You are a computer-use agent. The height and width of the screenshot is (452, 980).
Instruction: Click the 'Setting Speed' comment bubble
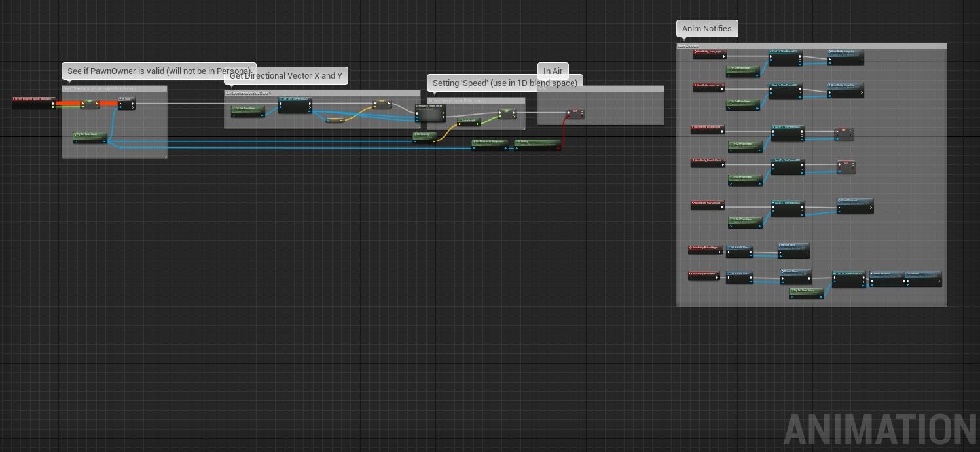[x=505, y=83]
